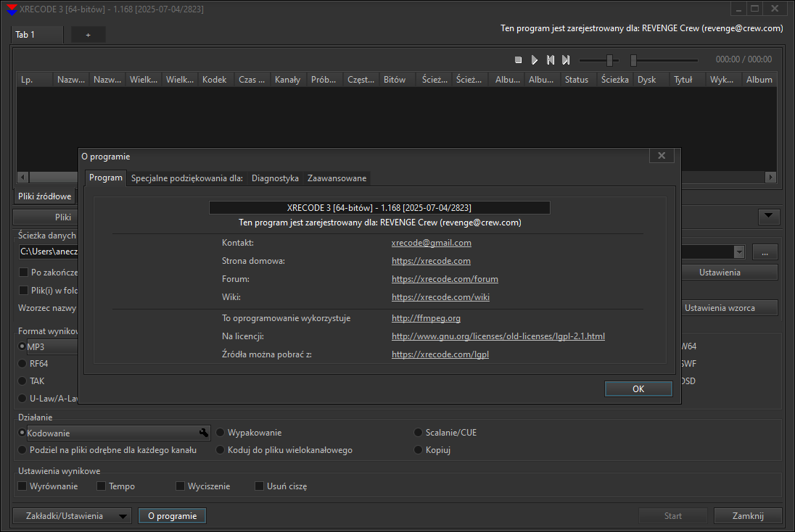795x532 pixels.
Task: Enable the Tempo checkbox
Action: pyautogui.click(x=101, y=486)
